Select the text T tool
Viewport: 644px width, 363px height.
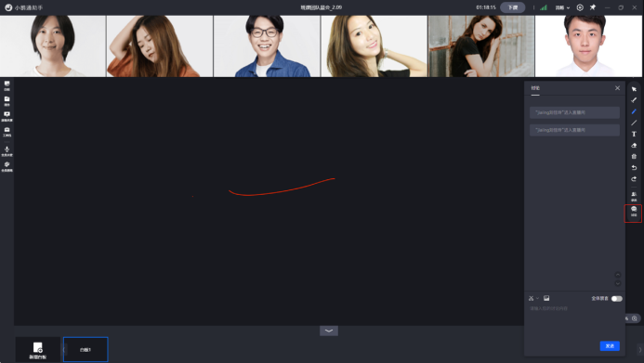[634, 134]
